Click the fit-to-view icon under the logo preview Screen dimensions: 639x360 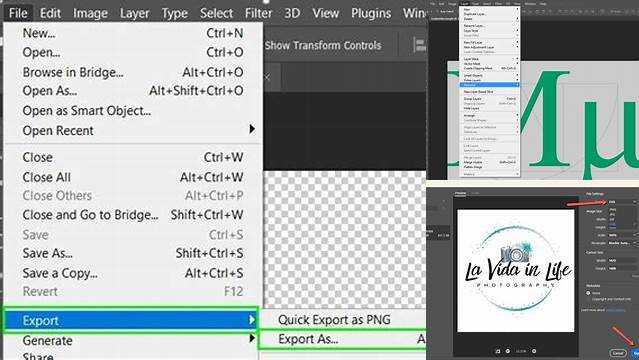[498, 351]
